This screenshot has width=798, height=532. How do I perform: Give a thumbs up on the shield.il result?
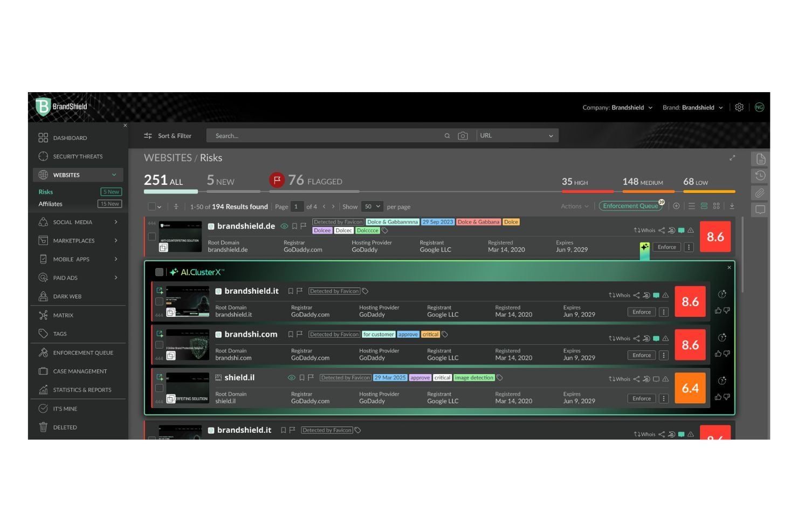[x=718, y=397]
